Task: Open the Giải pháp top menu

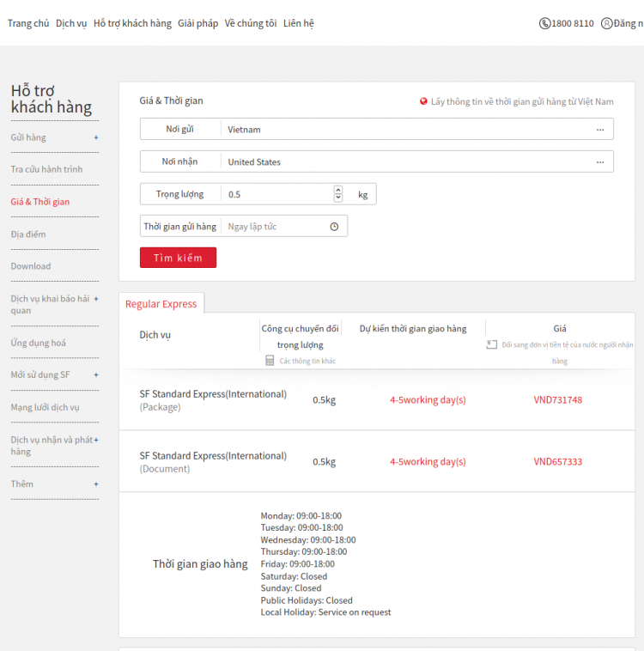Action: (198, 23)
